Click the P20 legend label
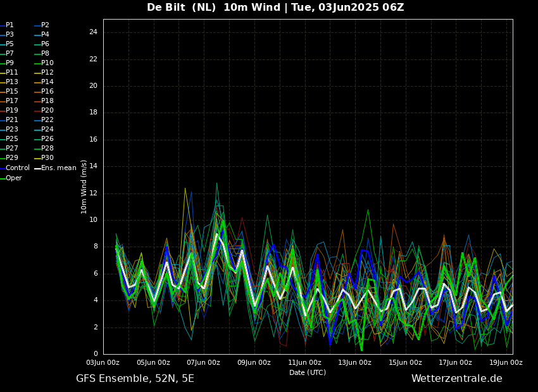Viewport: 538px width, 392px height. (x=47, y=111)
